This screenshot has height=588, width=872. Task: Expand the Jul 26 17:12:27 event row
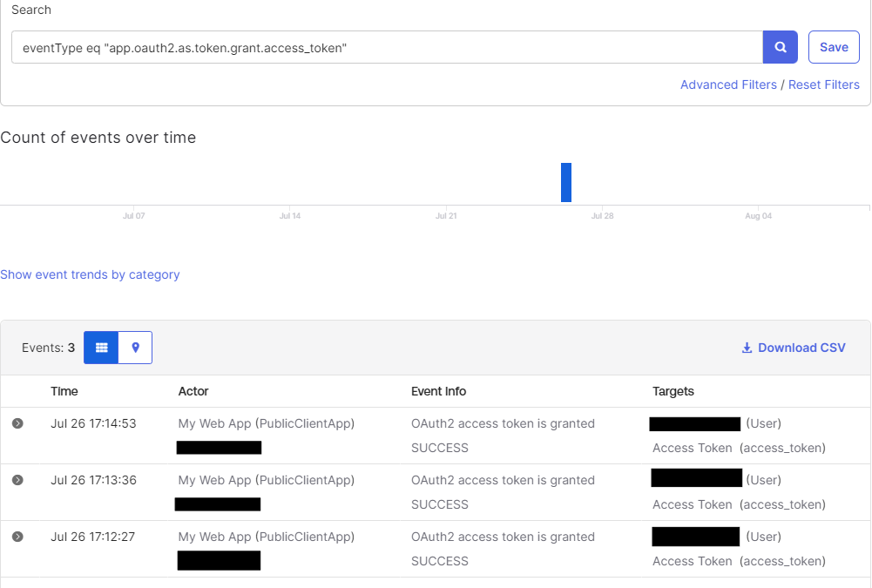(17, 537)
